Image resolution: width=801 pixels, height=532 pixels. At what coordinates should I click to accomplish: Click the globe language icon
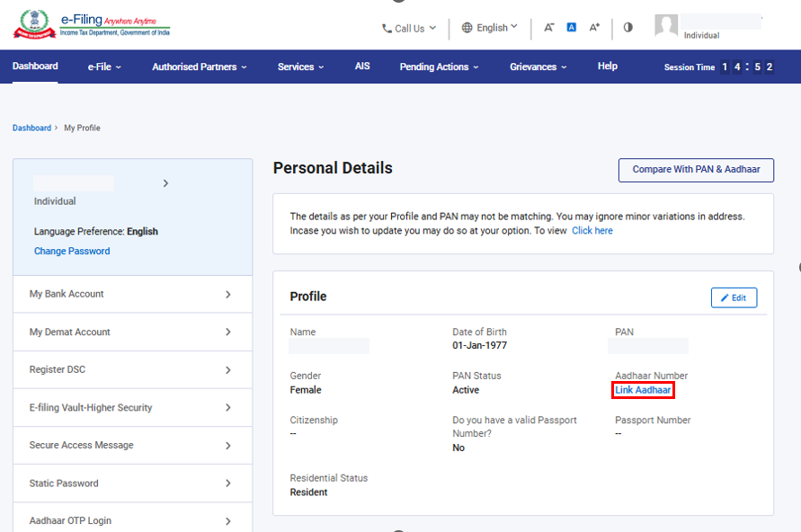click(x=467, y=28)
